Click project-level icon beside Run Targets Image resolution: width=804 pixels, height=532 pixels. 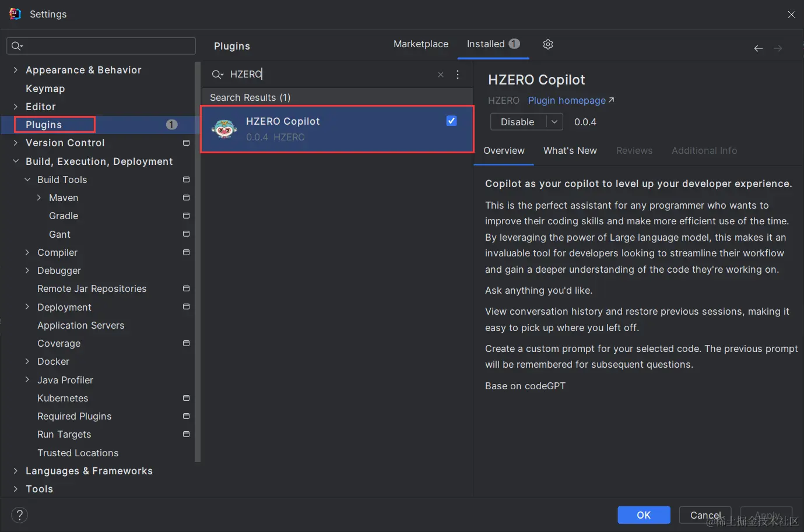[186, 434]
